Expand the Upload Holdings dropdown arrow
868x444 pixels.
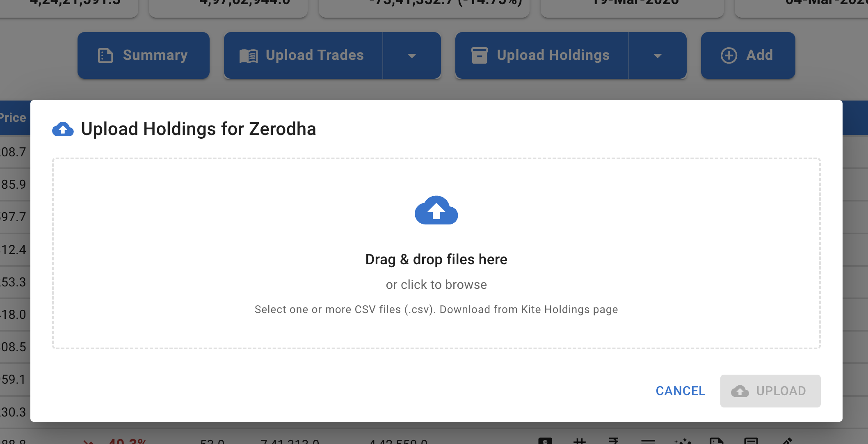(657, 55)
